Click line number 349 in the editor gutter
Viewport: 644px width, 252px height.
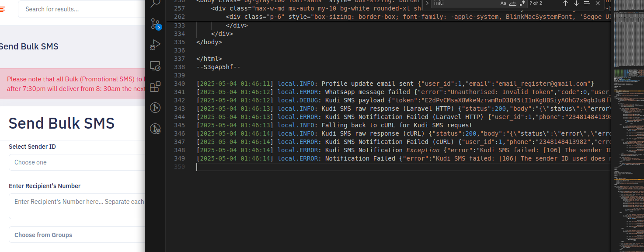[x=179, y=158]
